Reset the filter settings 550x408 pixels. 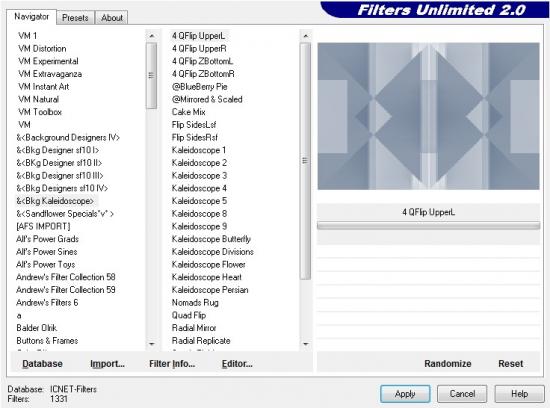[x=510, y=363]
